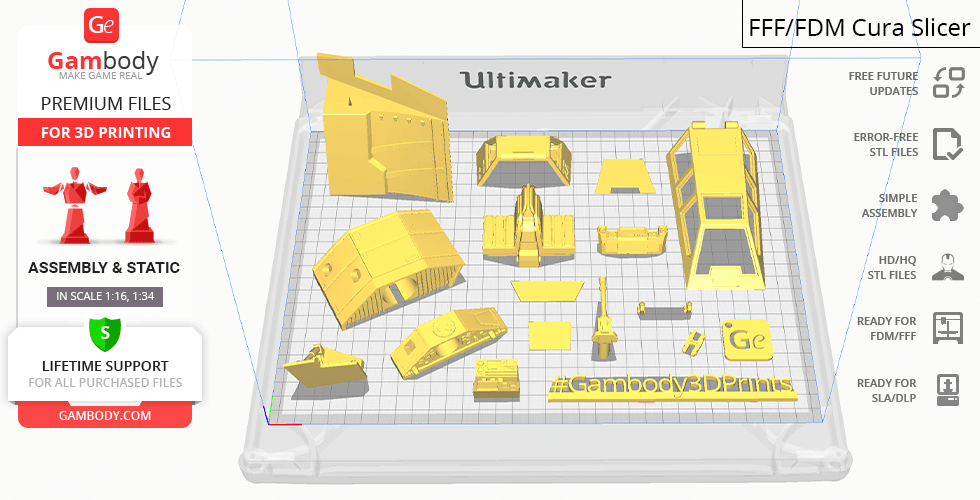
Task: Select the #Gambody3DPrints text model
Action: (670, 386)
